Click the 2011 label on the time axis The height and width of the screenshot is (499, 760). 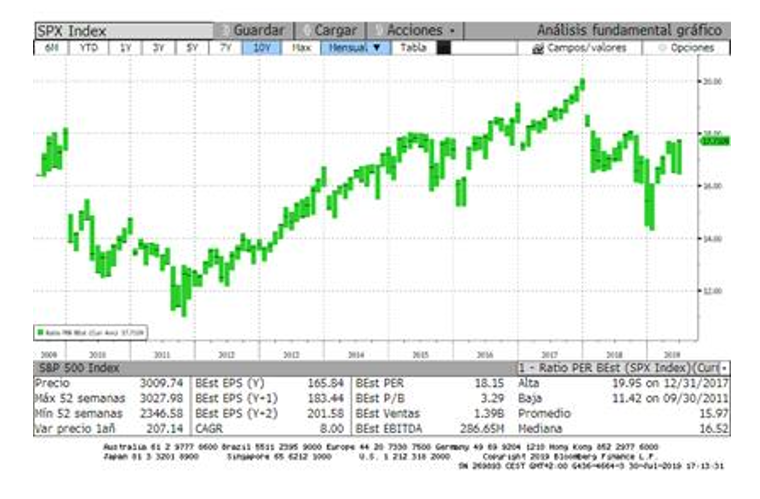(x=162, y=355)
